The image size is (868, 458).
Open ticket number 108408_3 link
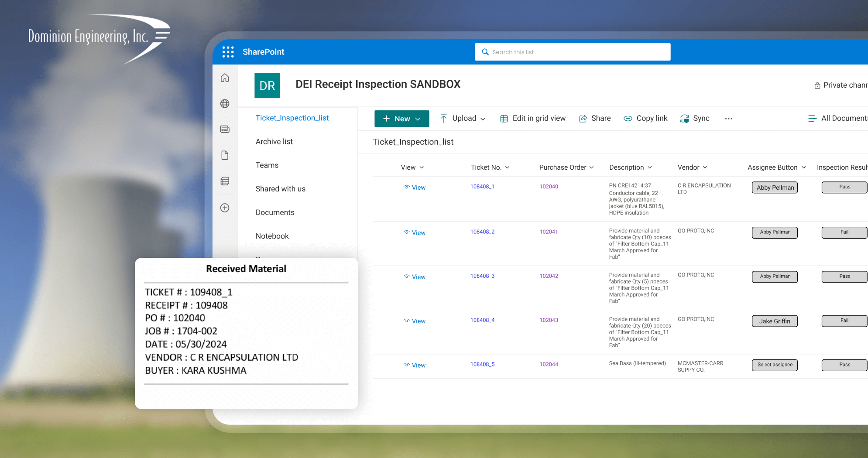point(482,276)
